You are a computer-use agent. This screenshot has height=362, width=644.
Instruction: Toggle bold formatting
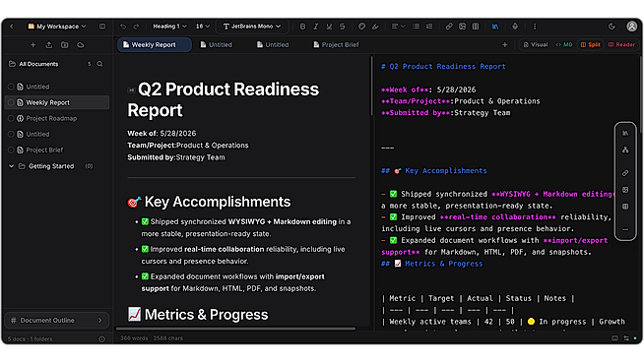tap(302, 27)
